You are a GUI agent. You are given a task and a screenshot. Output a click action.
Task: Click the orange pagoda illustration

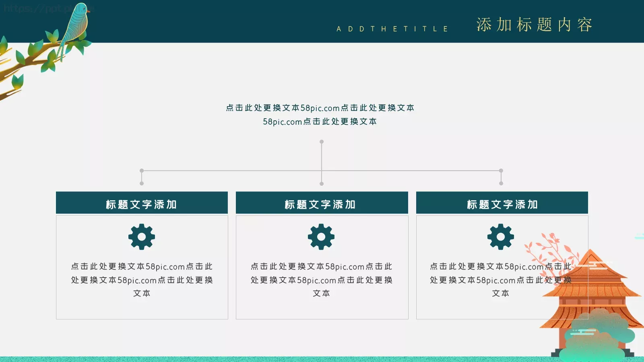click(x=591, y=304)
